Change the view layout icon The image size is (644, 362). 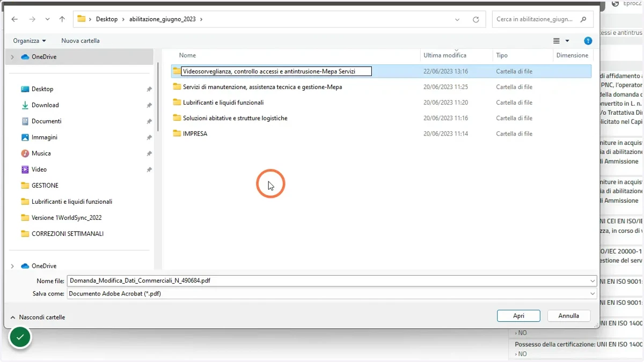point(557,41)
